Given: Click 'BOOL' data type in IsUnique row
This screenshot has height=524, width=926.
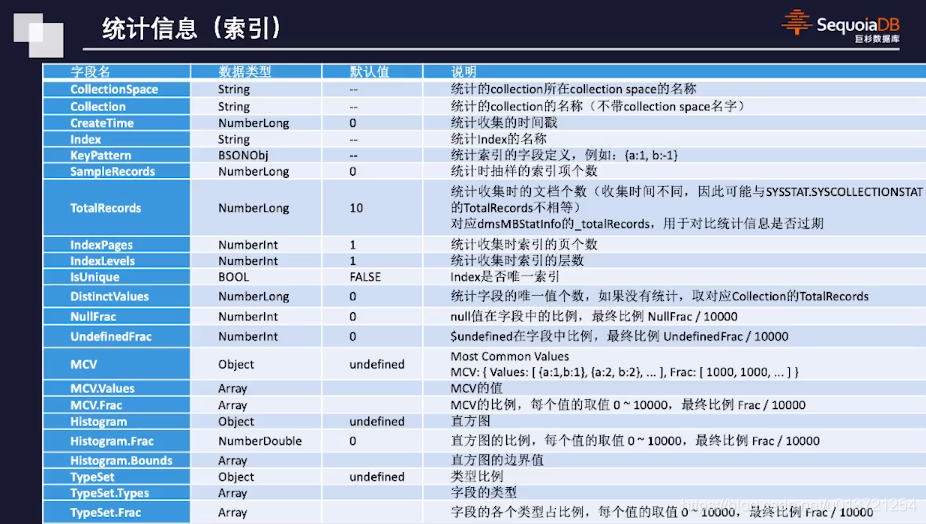Looking at the screenshot, I should [x=233, y=277].
